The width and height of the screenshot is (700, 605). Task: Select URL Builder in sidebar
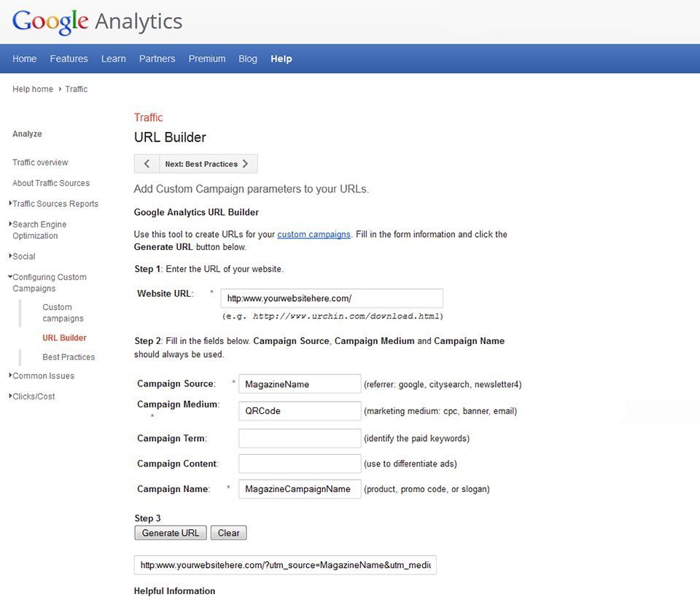[x=64, y=337]
